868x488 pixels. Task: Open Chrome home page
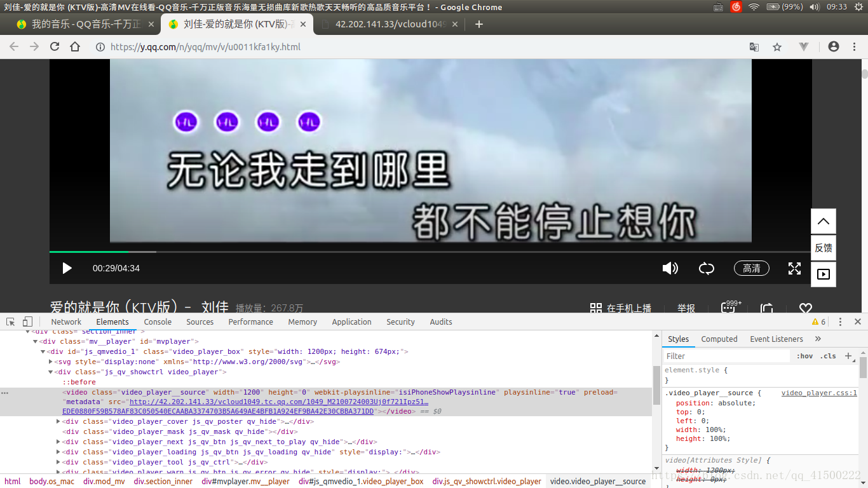[x=75, y=46]
